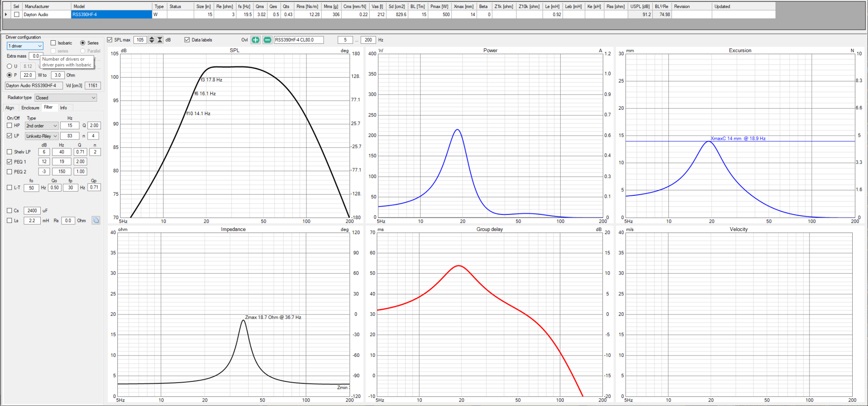Sort by the Manufacturer column header
This screenshot has height=406, width=868.
[47, 6]
